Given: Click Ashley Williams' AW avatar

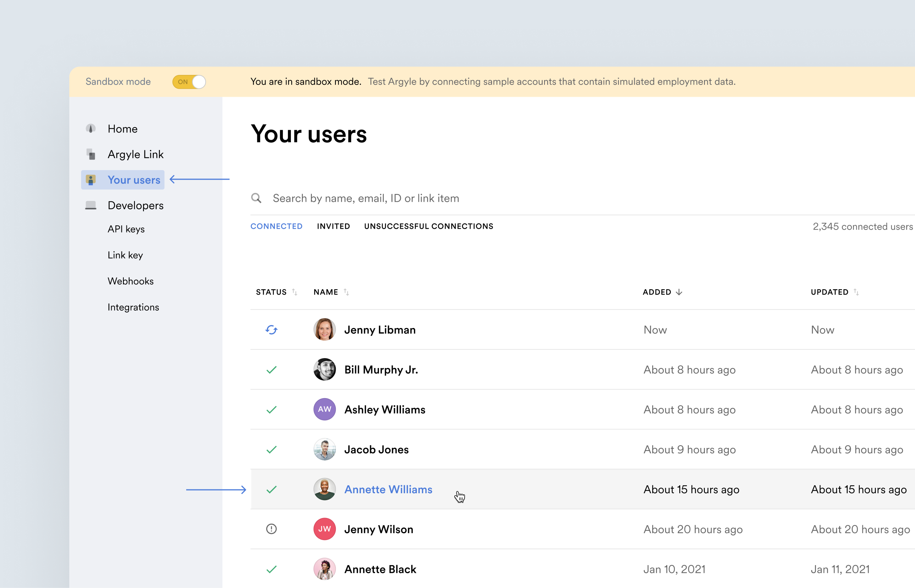Looking at the screenshot, I should 324,409.
